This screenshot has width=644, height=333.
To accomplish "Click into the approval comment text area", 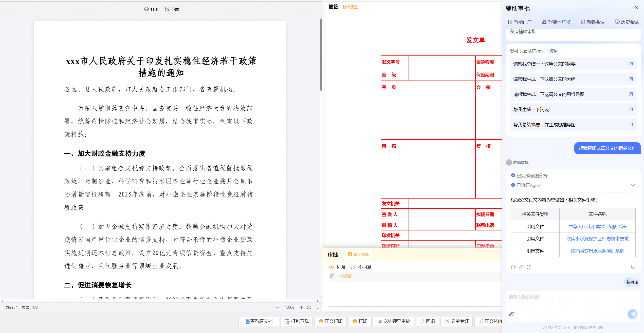I will click(x=415, y=294).
